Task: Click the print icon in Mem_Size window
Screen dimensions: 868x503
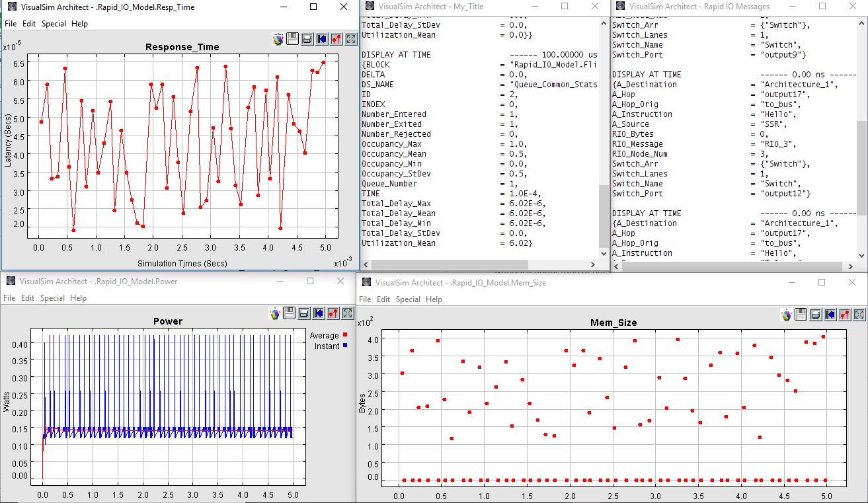Action: pos(816,315)
